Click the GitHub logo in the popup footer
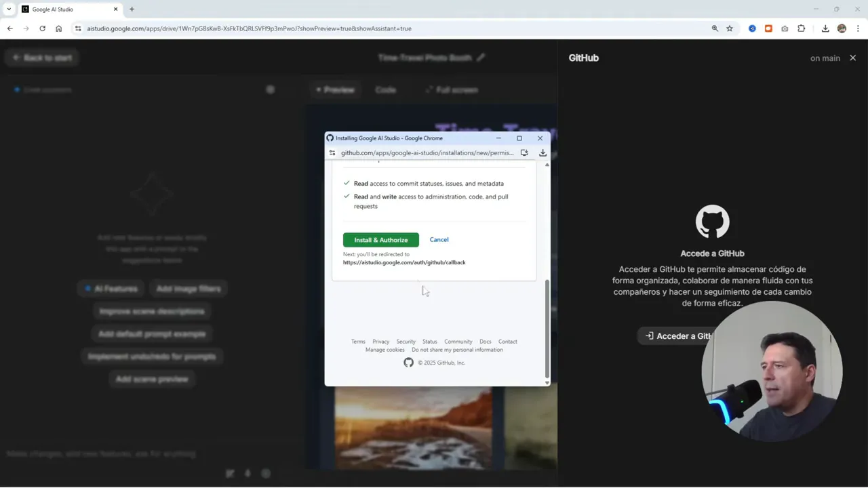 click(x=408, y=363)
